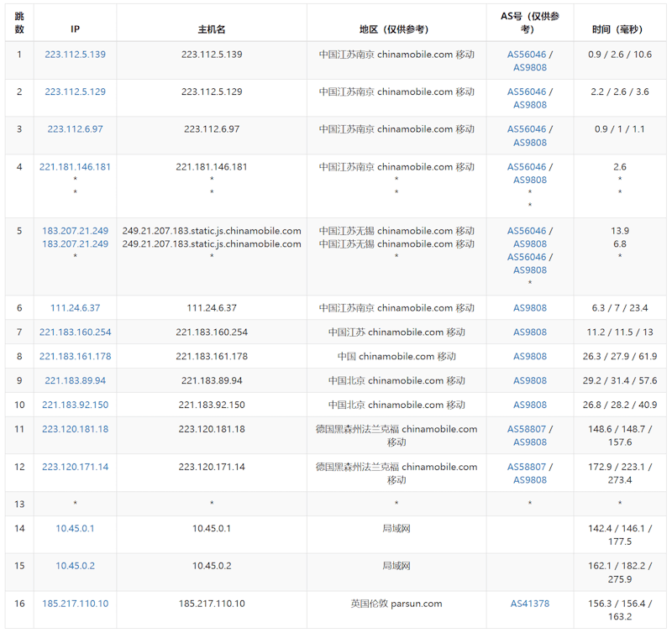Open AS58807 link in hop 12 row
The image size is (672, 633).
click(527, 467)
